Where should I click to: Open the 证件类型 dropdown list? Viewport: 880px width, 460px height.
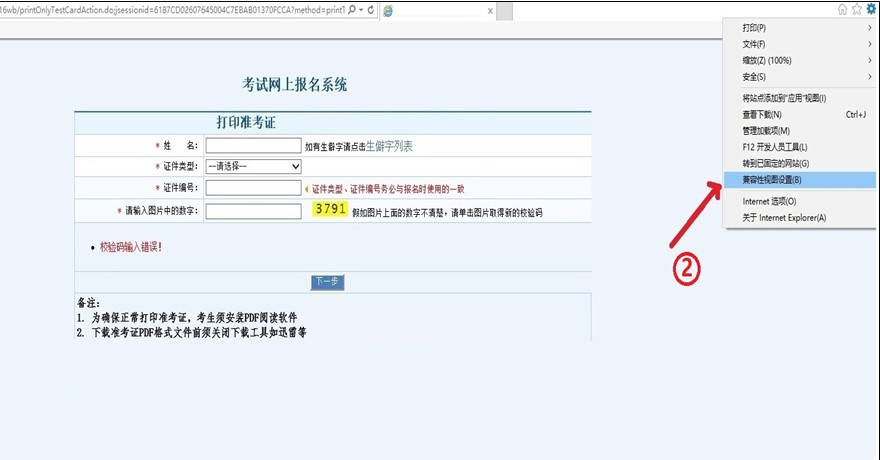tap(253, 166)
